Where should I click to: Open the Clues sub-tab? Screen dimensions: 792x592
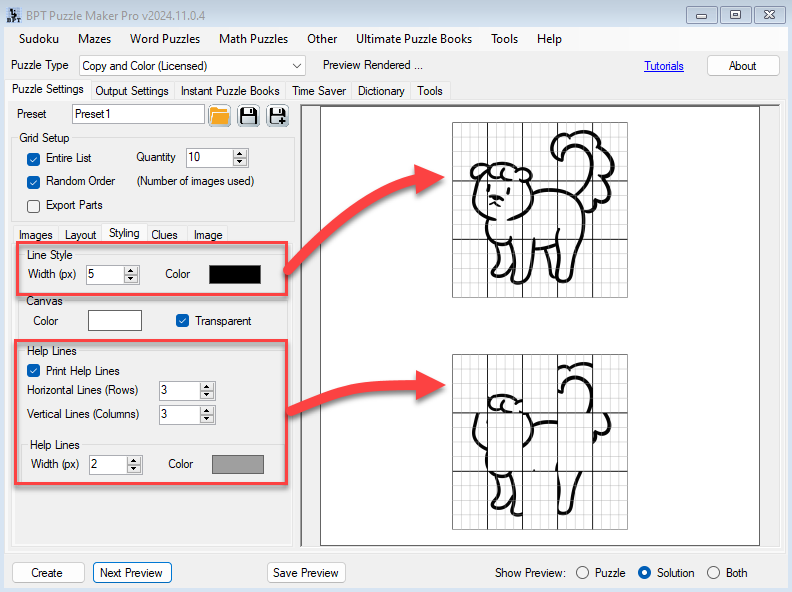point(164,235)
